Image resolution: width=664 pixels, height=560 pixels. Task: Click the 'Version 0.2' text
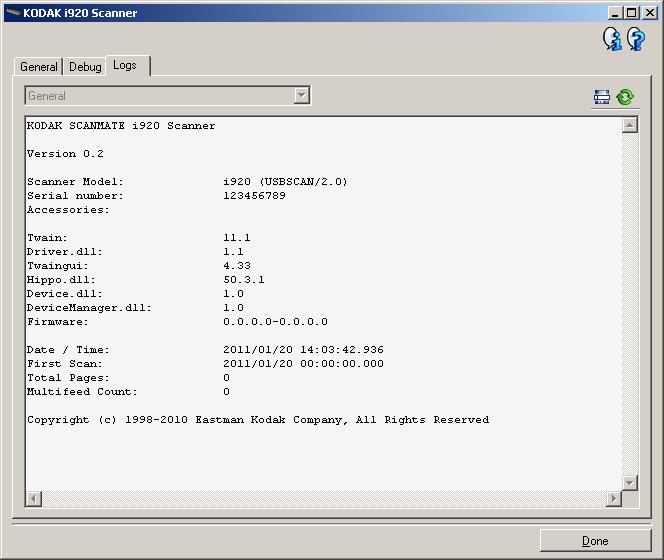pos(65,154)
